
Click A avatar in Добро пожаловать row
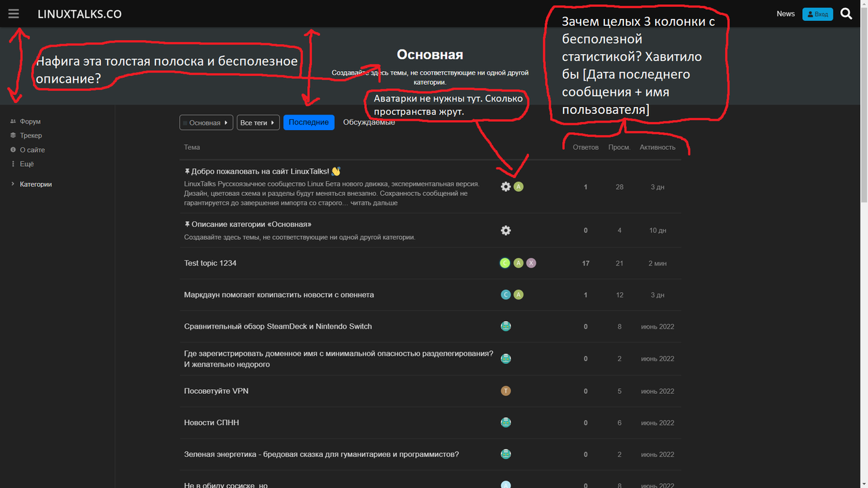coord(519,186)
